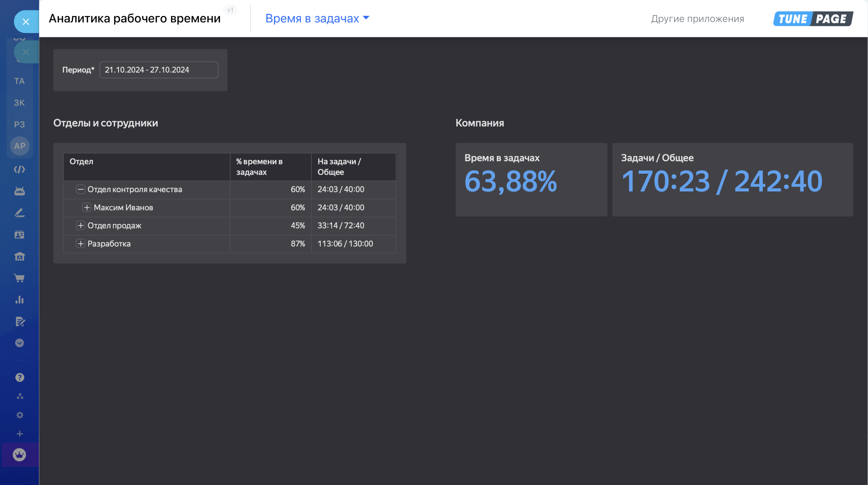Expand the Разработка department row
868x485 pixels.
tap(80, 244)
